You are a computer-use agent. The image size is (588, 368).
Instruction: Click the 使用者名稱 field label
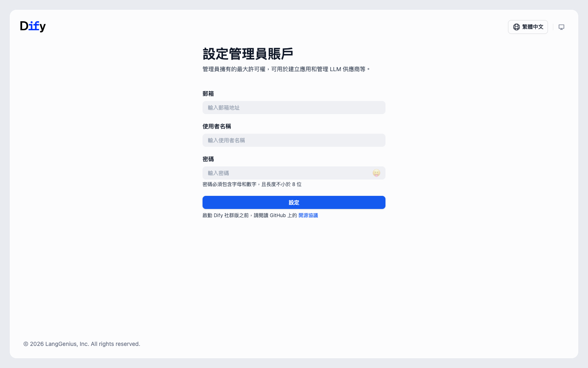(x=217, y=126)
